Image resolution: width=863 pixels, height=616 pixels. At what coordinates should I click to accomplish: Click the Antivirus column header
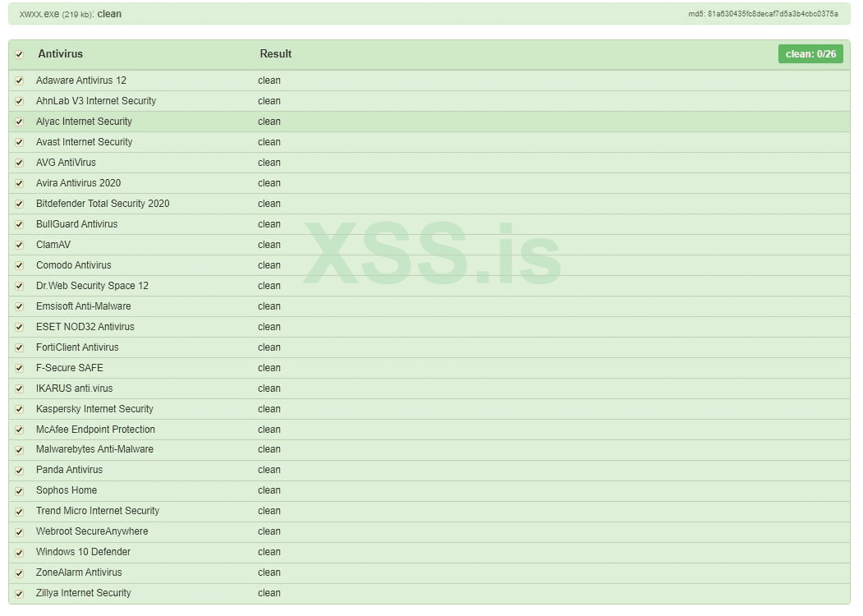60,54
